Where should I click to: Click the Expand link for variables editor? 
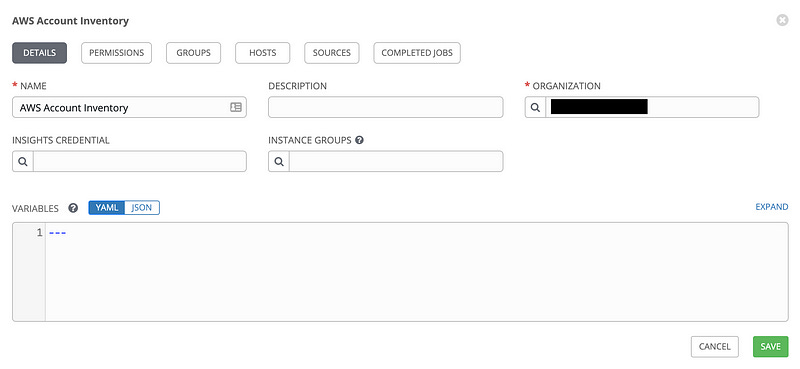771,207
